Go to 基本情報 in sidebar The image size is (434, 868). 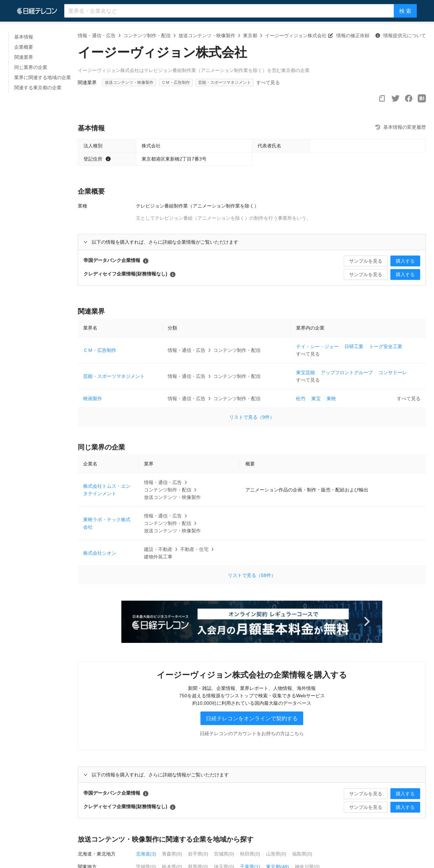coord(24,37)
